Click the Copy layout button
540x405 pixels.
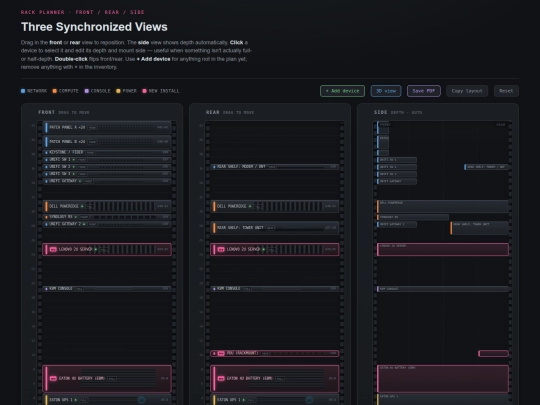467,91
